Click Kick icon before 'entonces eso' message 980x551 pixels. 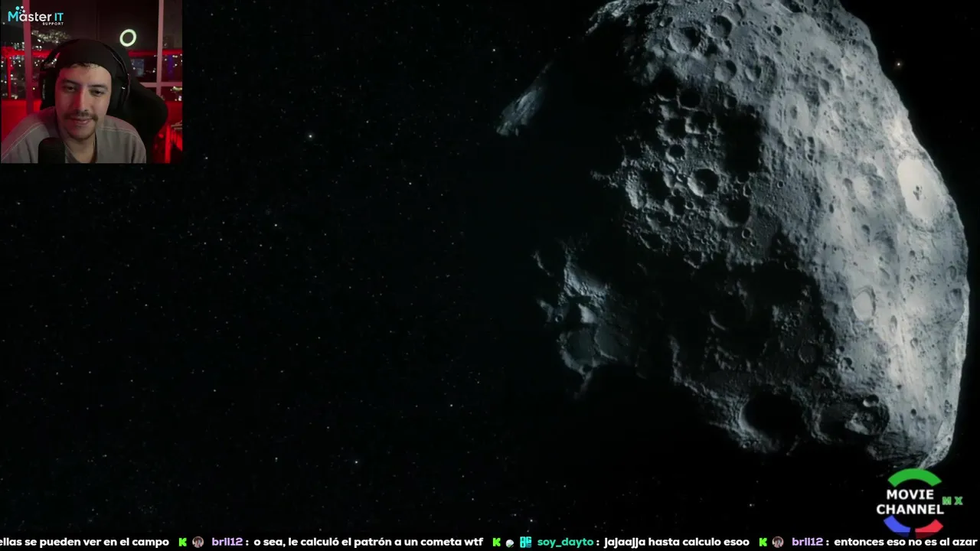[763, 542]
